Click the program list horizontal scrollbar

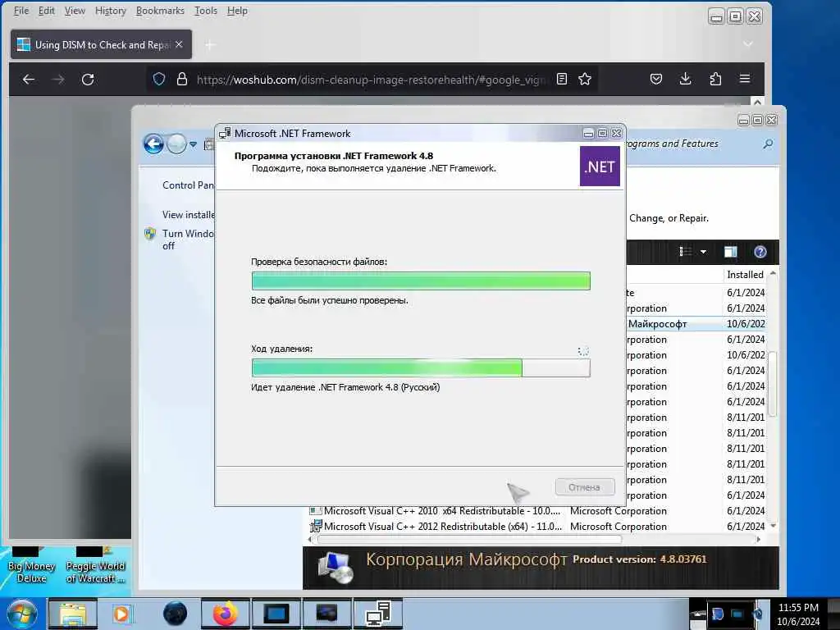click(470, 540)
